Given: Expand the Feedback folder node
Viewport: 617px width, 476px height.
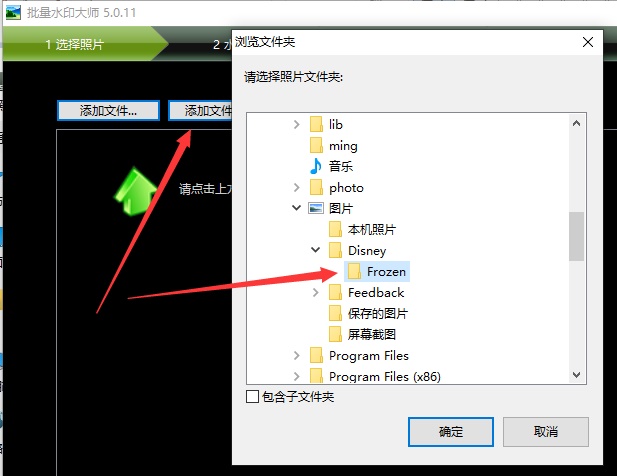Looking at the screenshot, I should [x=316, y=292].
